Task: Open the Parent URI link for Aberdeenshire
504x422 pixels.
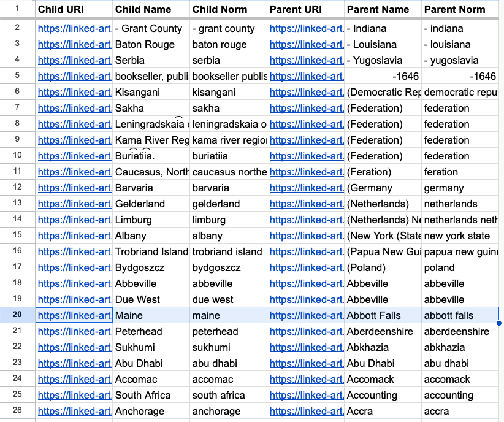Action: pyautogui.click(x=305, y=331)
